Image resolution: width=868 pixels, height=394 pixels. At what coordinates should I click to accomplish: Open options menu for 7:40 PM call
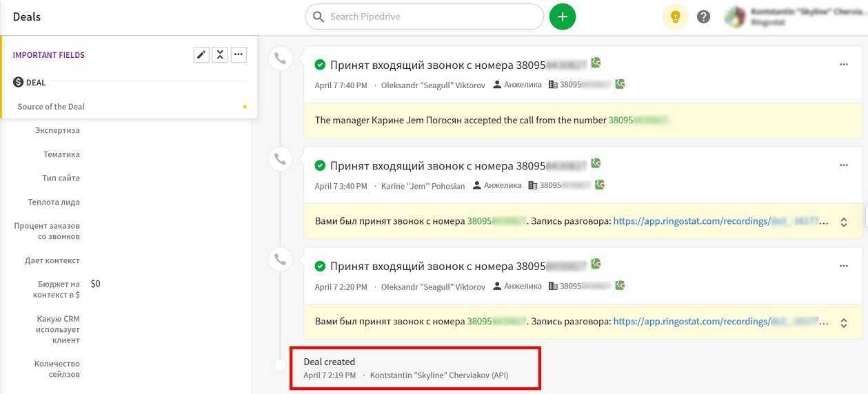coord(843,65)
